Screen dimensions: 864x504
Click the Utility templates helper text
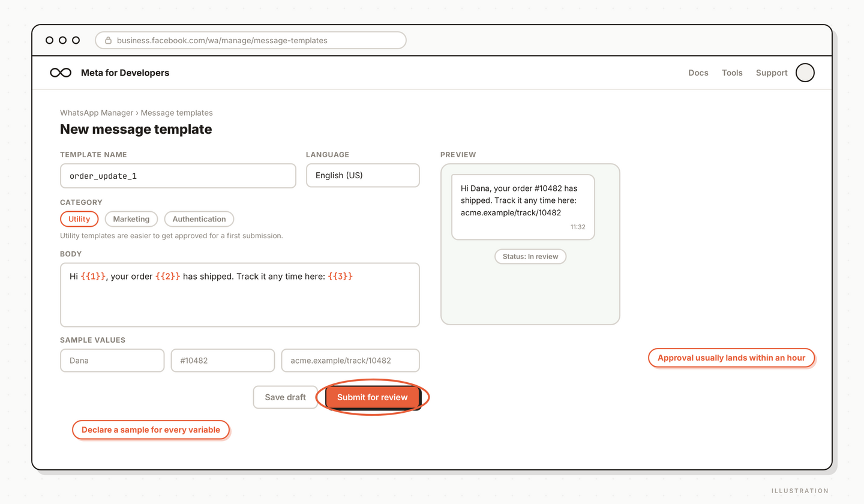[172, 236]
